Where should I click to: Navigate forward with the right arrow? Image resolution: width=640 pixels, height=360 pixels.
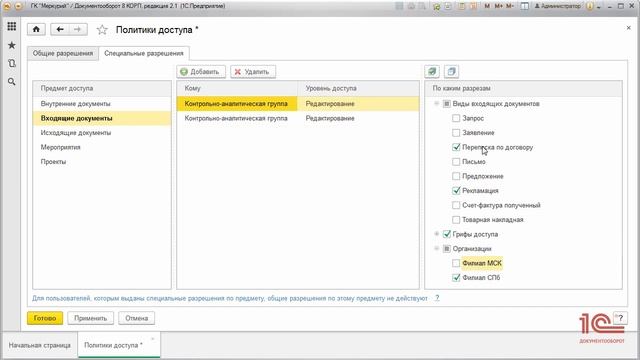pos(78,29)
